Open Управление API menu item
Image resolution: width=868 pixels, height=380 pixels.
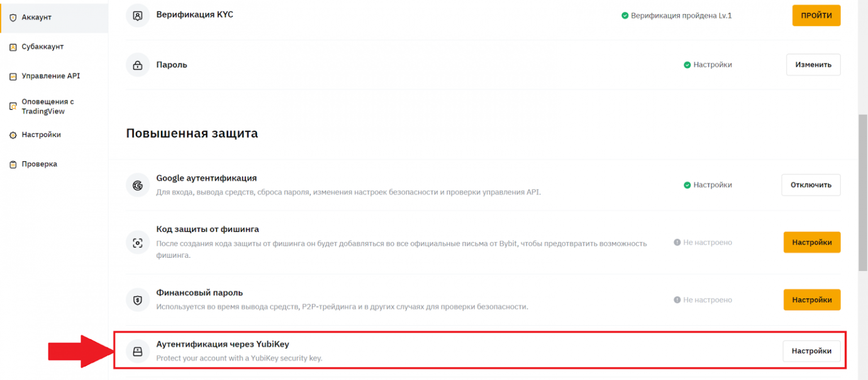click(x=50, y=76)
